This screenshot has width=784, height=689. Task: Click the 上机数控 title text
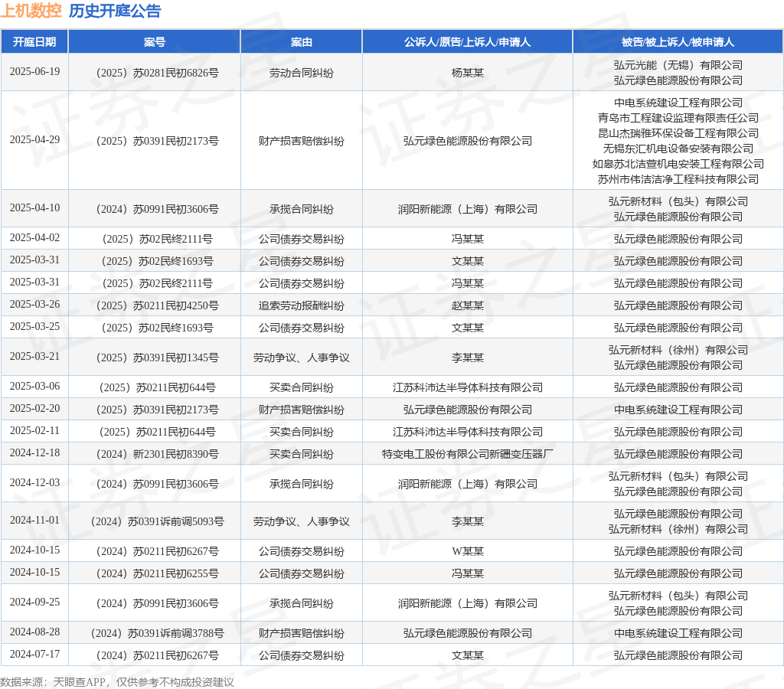coord(31,11)
